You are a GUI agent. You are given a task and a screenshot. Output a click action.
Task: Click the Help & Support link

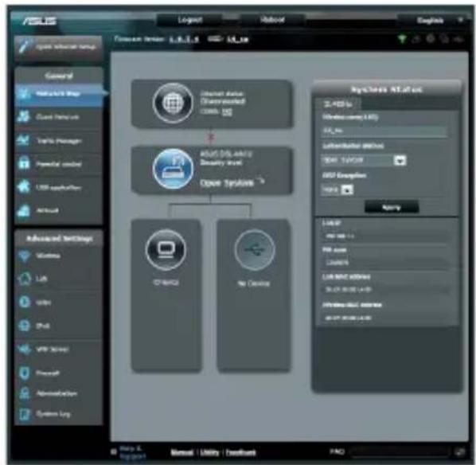point(132,452)
